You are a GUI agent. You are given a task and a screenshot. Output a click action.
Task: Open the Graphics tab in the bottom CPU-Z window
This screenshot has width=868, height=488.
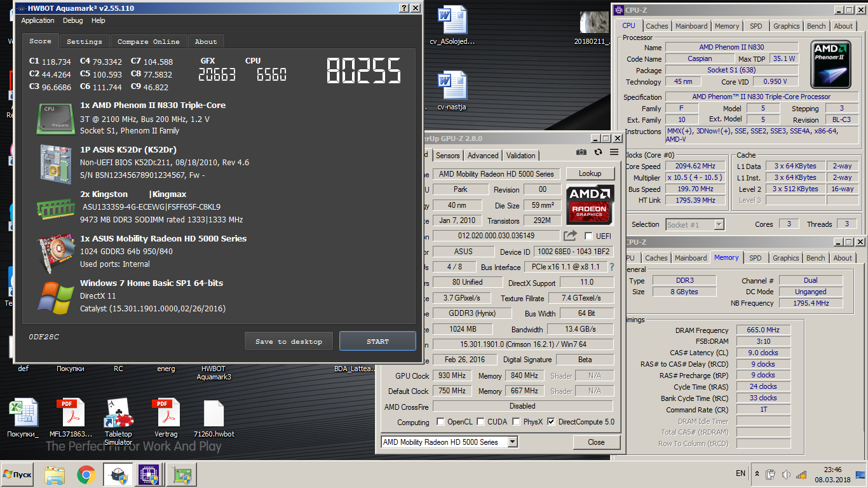click(786, 258)
